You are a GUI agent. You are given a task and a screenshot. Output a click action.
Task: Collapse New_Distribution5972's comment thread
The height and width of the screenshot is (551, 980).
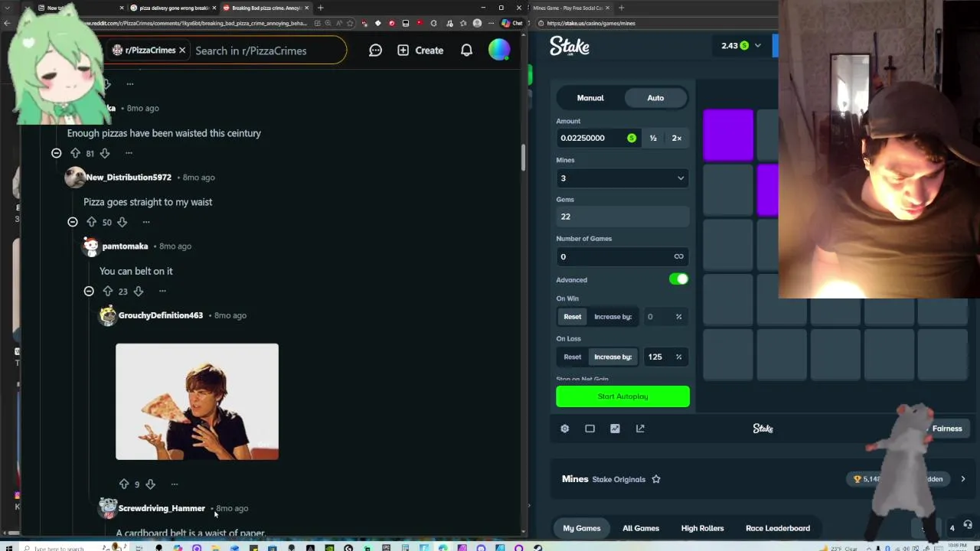tap(73, 222)
